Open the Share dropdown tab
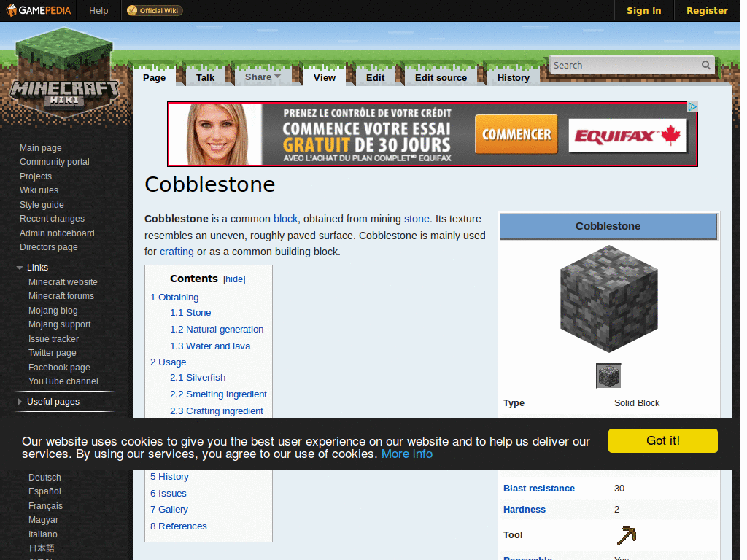This screenshot has height=560, width=747. point(263,77)
